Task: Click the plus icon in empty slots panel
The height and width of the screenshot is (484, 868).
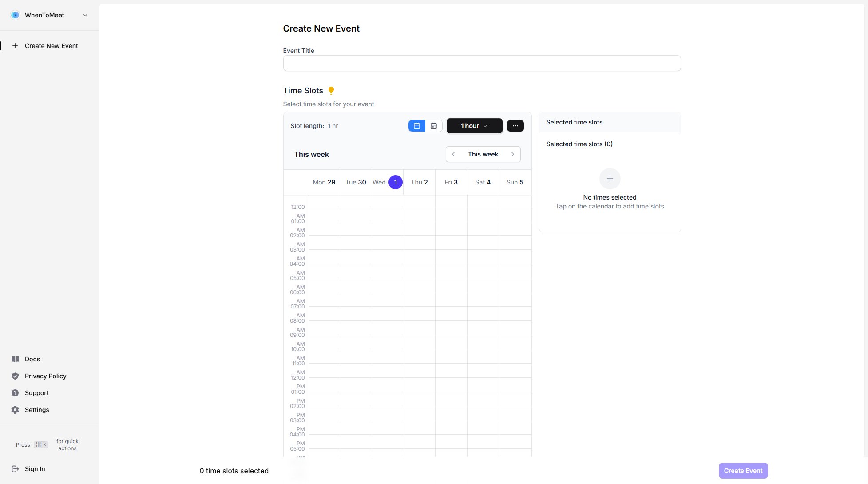Action: coord(610,179)
